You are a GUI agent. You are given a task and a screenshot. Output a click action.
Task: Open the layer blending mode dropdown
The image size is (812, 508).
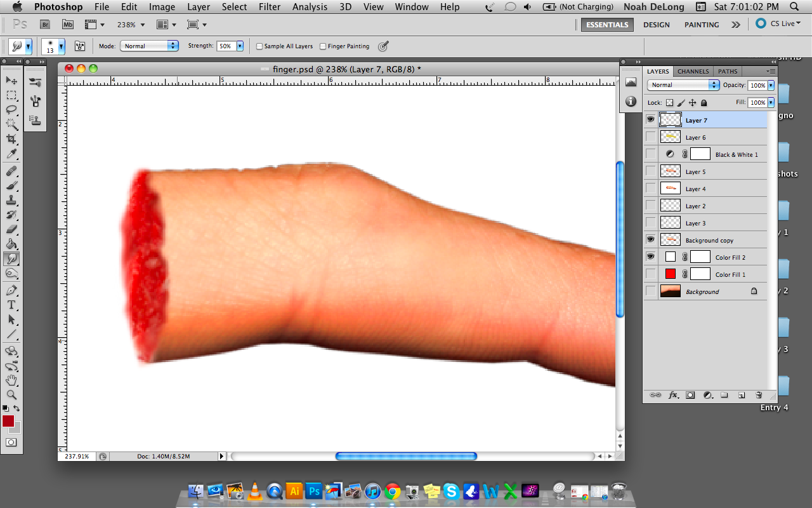[683, 85]
